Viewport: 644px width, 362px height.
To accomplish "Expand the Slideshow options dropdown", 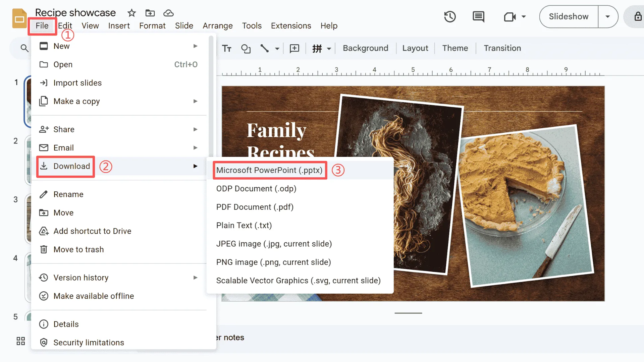I will coord(607,16).
